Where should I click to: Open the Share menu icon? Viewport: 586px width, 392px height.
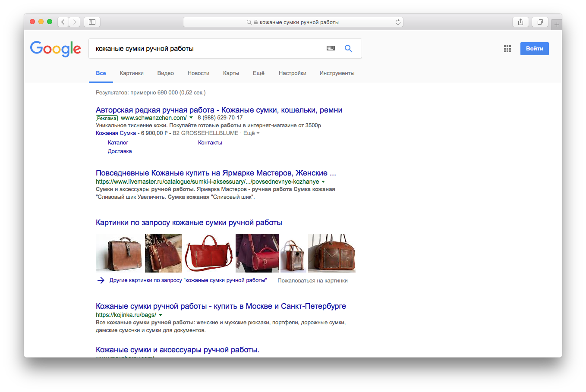pyautogui.click(x=520, y=22)
